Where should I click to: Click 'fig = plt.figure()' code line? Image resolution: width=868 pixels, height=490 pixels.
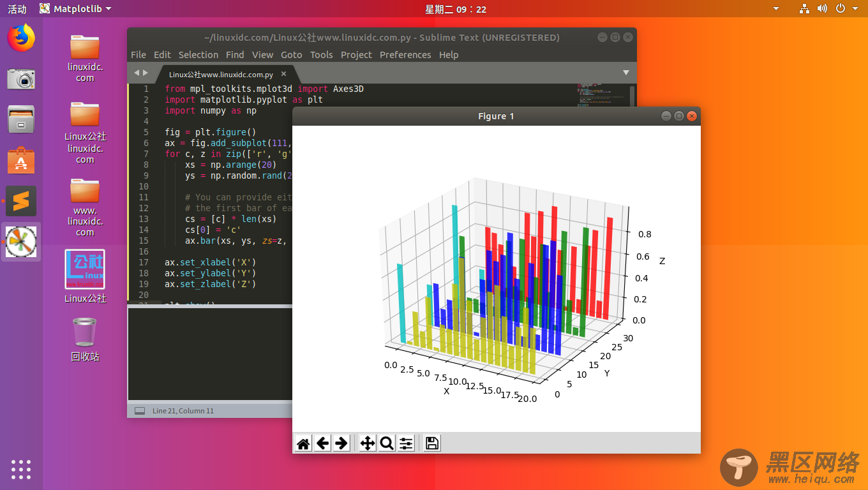pyautogui.click(x=210, y=132)
